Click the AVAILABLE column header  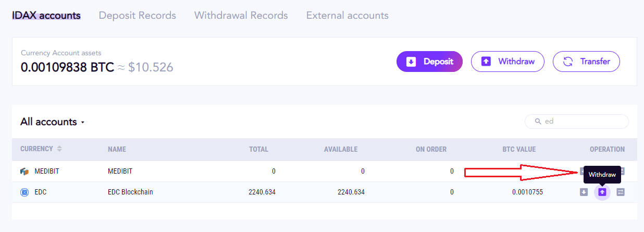(x=341, y=149)
